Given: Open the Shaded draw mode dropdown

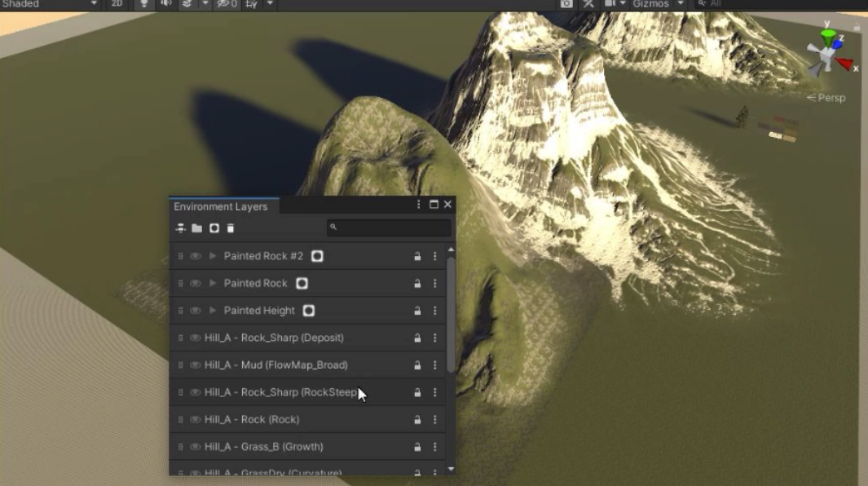Looking at the screenshot, I should (45, 3).
